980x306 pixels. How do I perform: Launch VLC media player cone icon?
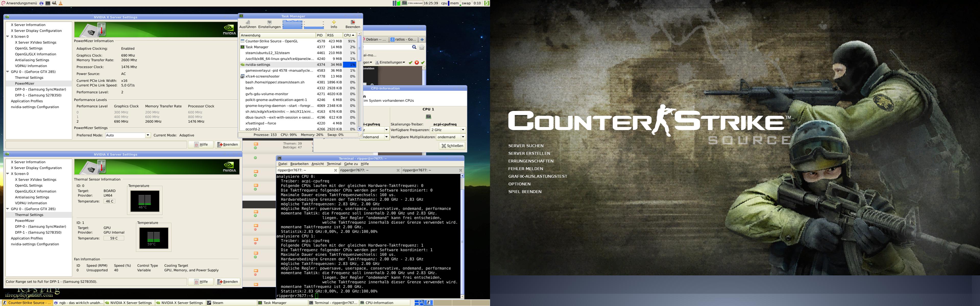click(x=61, y=3)
